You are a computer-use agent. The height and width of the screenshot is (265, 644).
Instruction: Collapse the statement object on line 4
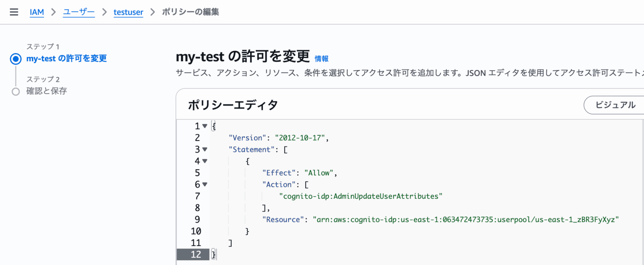[x=205, y=161]
